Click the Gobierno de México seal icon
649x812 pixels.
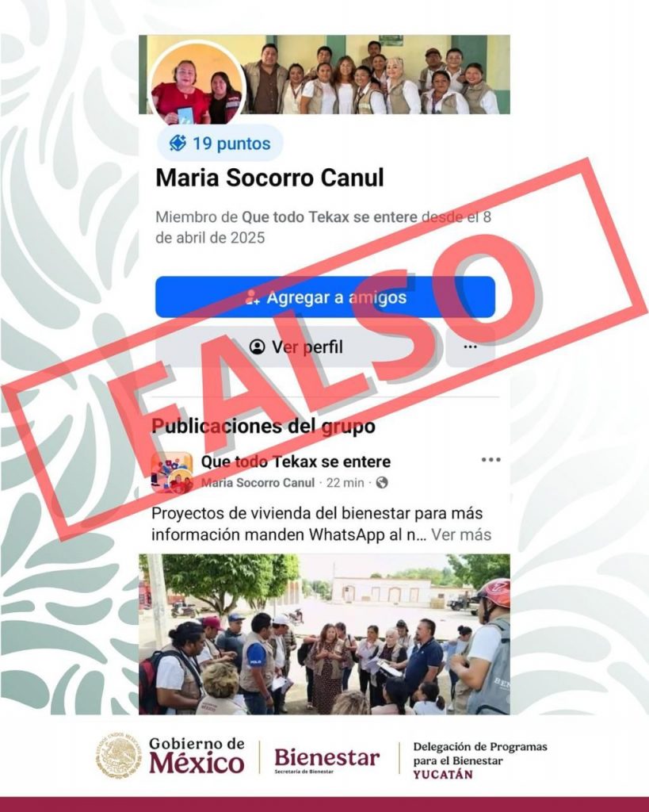[119, 756]
